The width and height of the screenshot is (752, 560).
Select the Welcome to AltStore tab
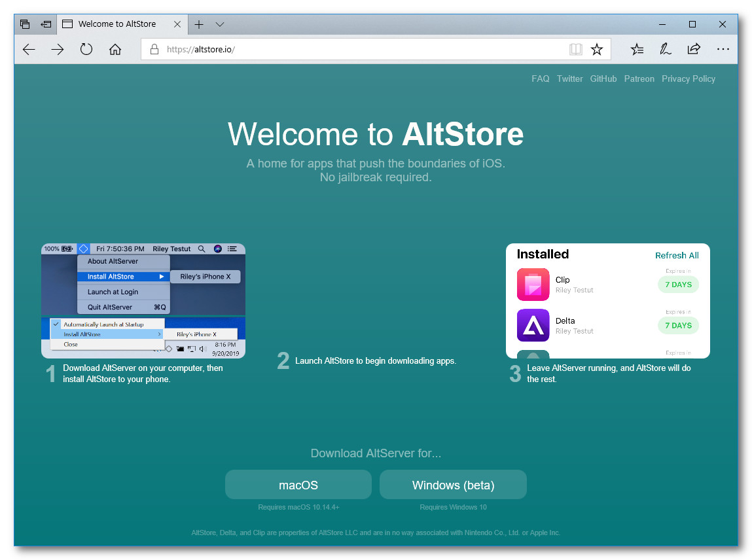click(116, 24)
